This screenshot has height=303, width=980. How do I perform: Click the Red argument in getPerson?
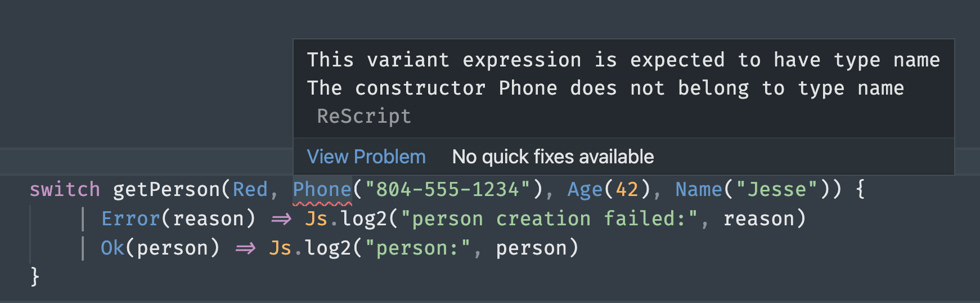tap(250, 189)
